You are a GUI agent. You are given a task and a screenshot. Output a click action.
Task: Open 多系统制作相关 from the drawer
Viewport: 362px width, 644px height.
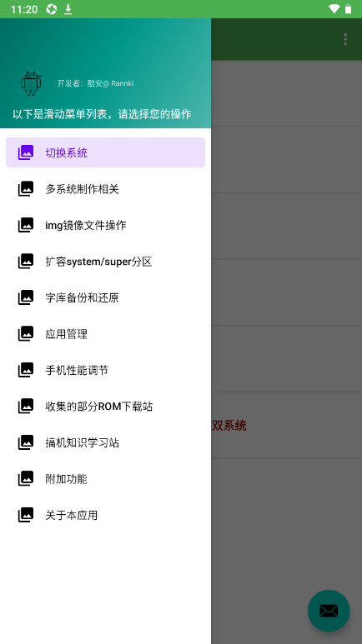[105, 188]
